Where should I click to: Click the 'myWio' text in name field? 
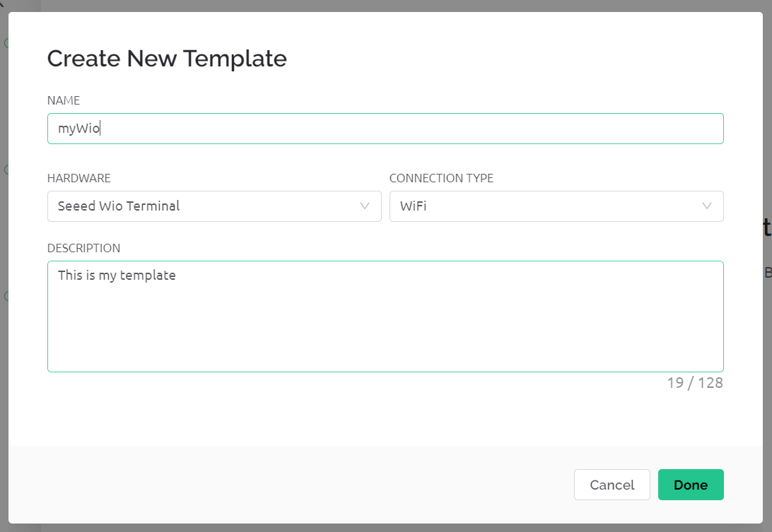pos(78,129)
